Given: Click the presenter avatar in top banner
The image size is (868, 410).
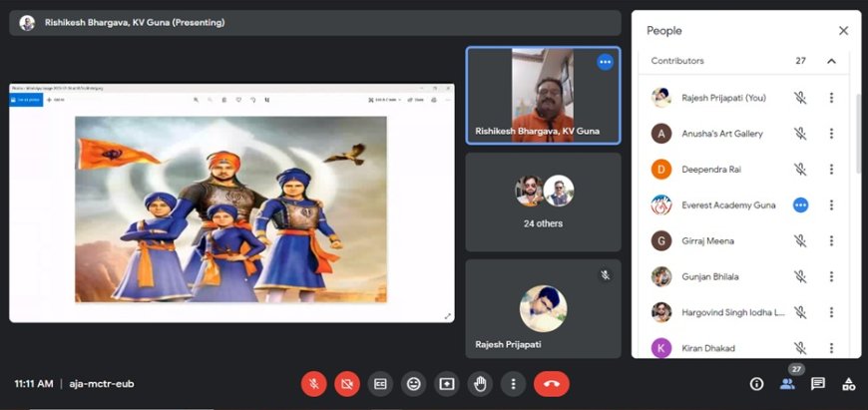Looking at the screenshot, I should tap(27, 23).
